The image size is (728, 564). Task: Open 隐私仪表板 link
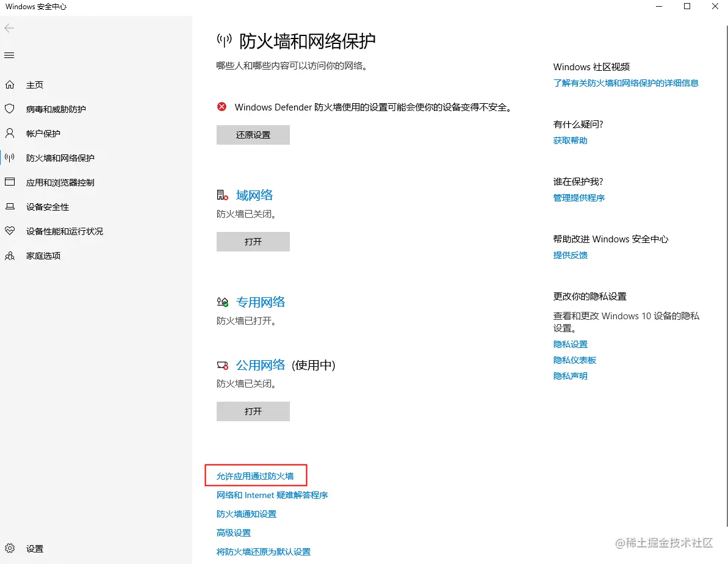click(575, 360)
